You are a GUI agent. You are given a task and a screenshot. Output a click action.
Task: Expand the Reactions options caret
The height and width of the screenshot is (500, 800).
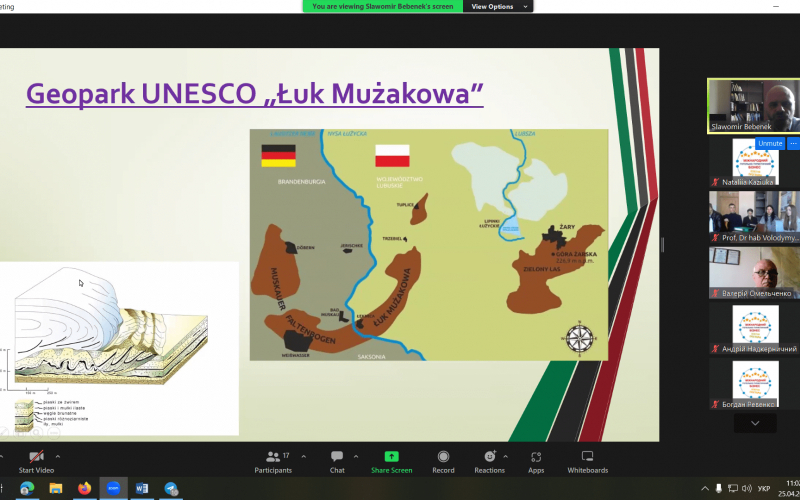pos(506,457)
